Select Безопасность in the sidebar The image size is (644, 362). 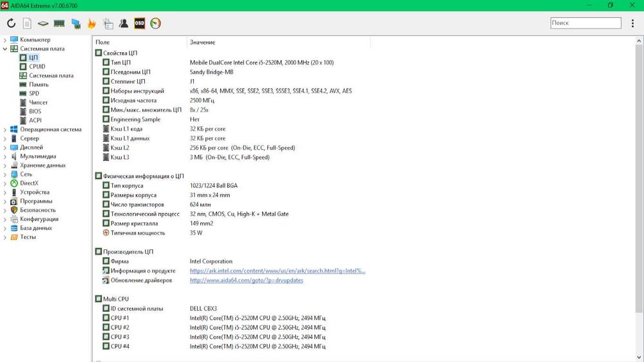tap(38, 210)
